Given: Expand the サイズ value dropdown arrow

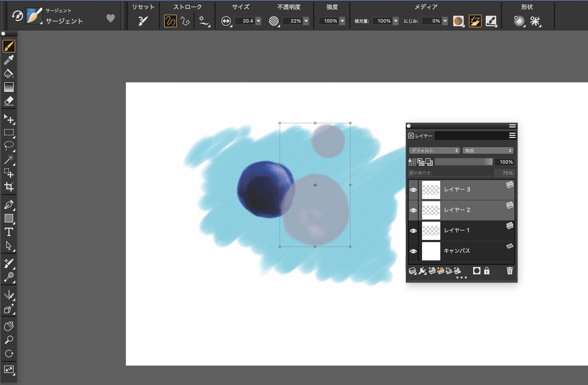Looking at the screenshot, I should point(258,21).
